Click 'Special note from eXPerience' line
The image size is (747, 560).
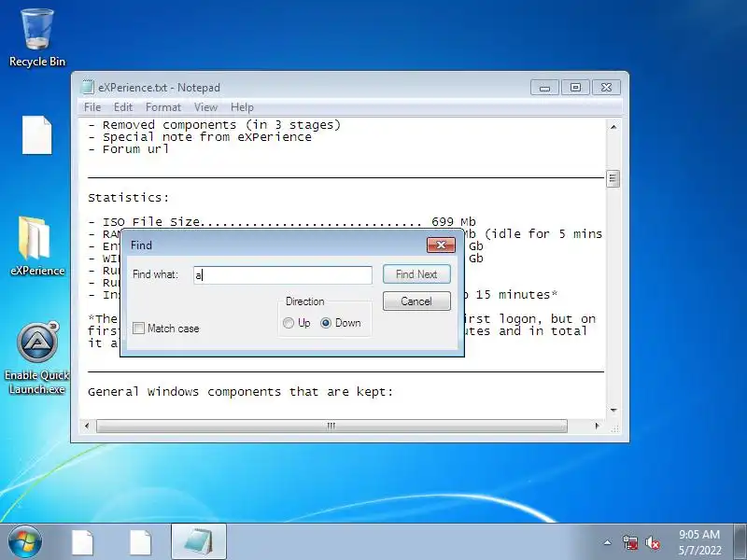pos(200,137)
